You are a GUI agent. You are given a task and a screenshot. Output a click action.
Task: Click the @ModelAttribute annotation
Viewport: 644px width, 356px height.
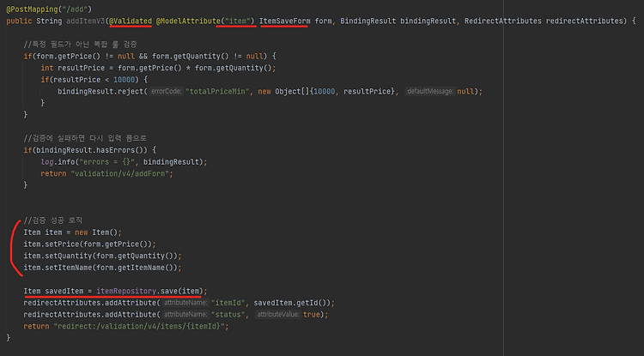pos(188,21)
